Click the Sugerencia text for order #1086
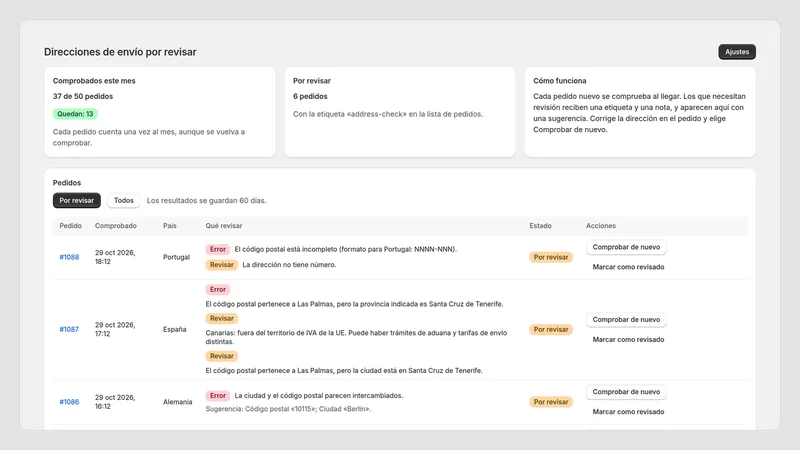Image resolution: width=800 pixels, height=450 pixels. pyautogui.click(x=288, y=409)
